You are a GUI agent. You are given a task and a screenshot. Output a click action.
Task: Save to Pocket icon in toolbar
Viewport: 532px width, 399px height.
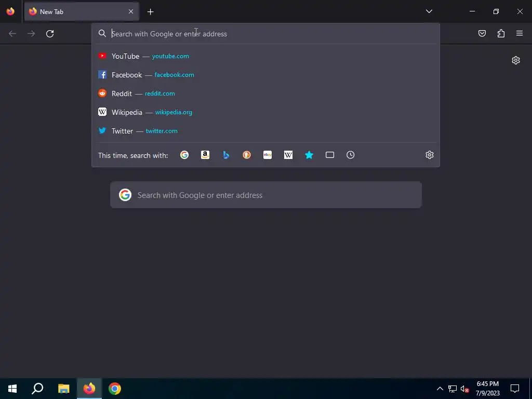coord(482,33)
